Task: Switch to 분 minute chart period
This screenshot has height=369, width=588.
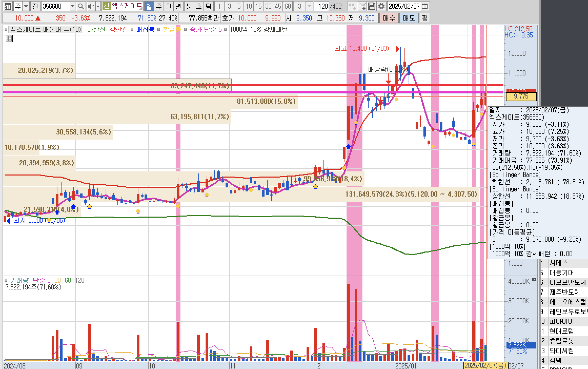Action: click(189, 6)
